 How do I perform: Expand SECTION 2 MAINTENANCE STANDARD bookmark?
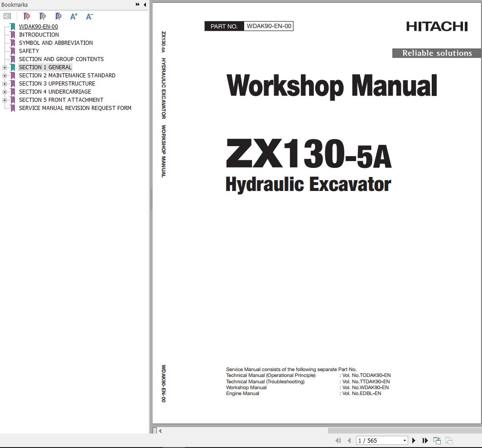tap(5, 76)
